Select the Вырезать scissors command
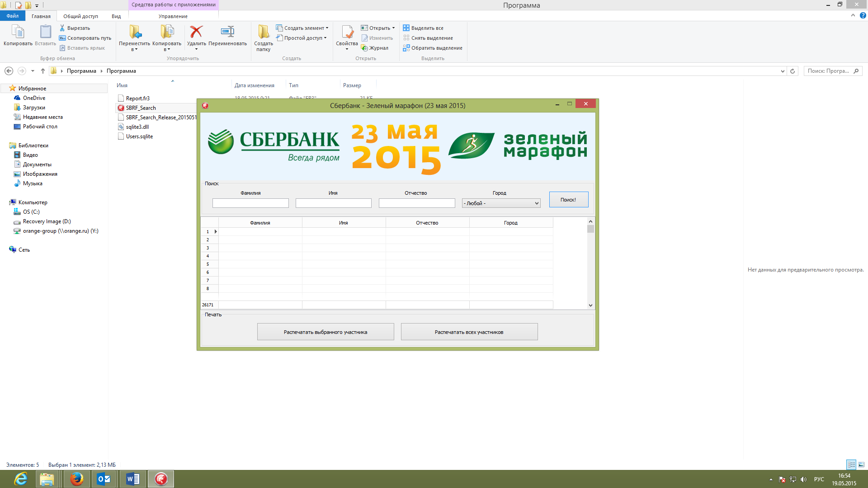The width and height of the screenshot is (868, 488). tap(75, 28)
